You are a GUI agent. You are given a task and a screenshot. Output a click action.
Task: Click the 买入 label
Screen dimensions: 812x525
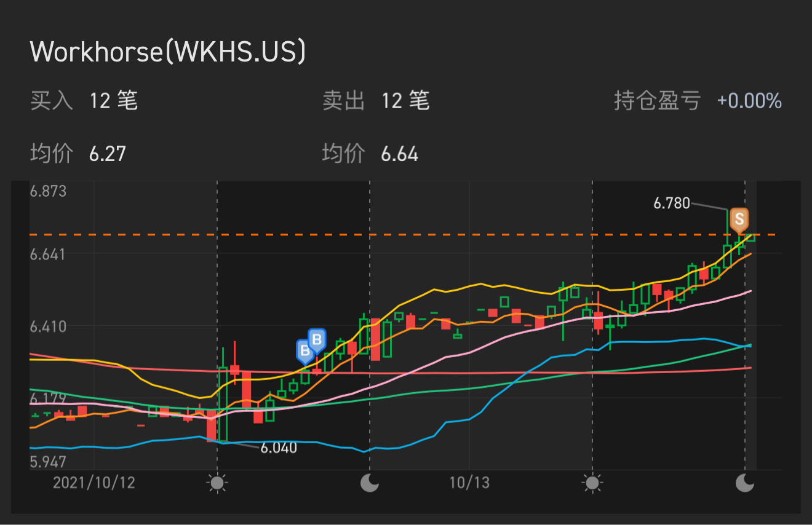coord(52,100)
